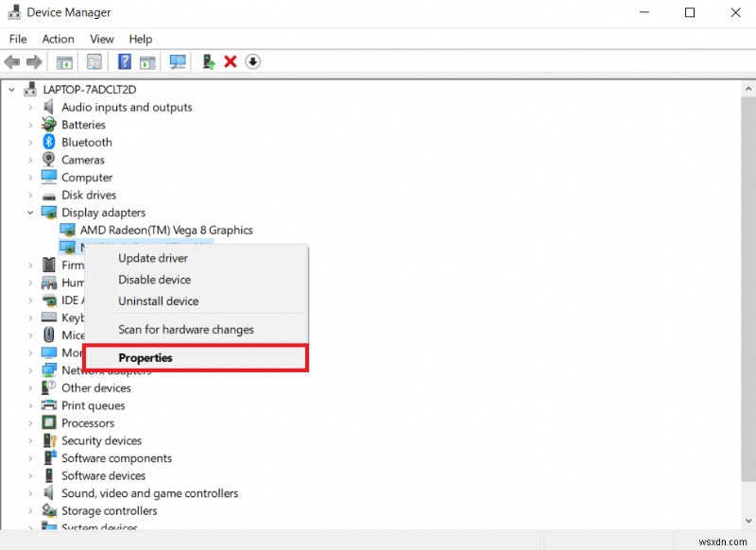Expand the Network adapters category
The image size is (756, 550).
[x=29, y=370]
